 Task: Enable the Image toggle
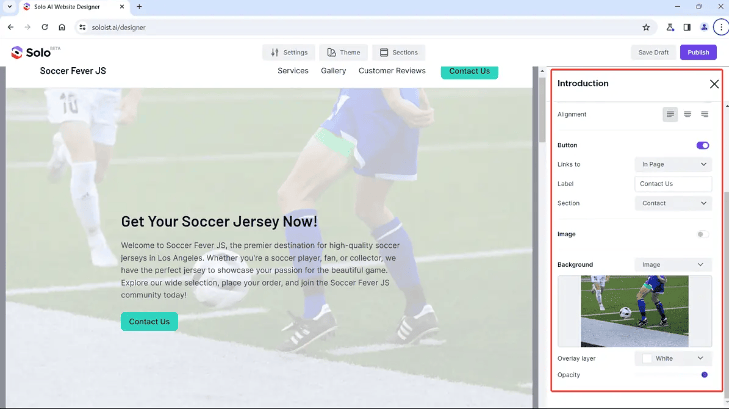coord(703,234)
